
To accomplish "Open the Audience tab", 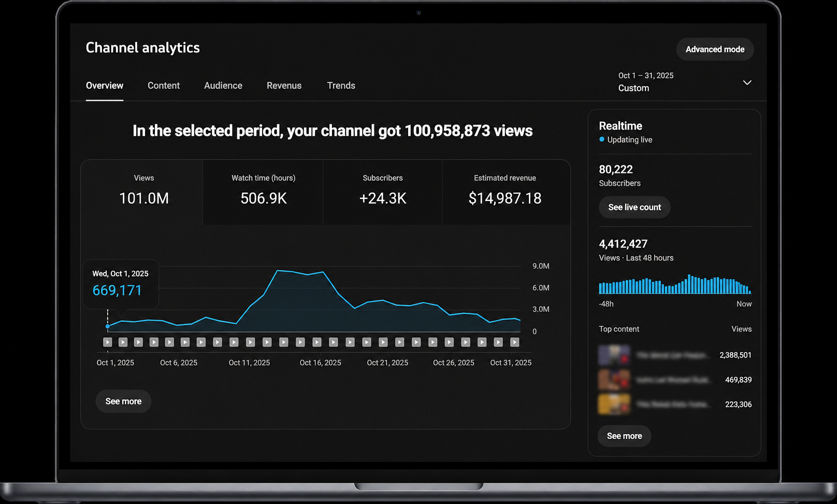I will pyautogui.click(x=223, y=85).
